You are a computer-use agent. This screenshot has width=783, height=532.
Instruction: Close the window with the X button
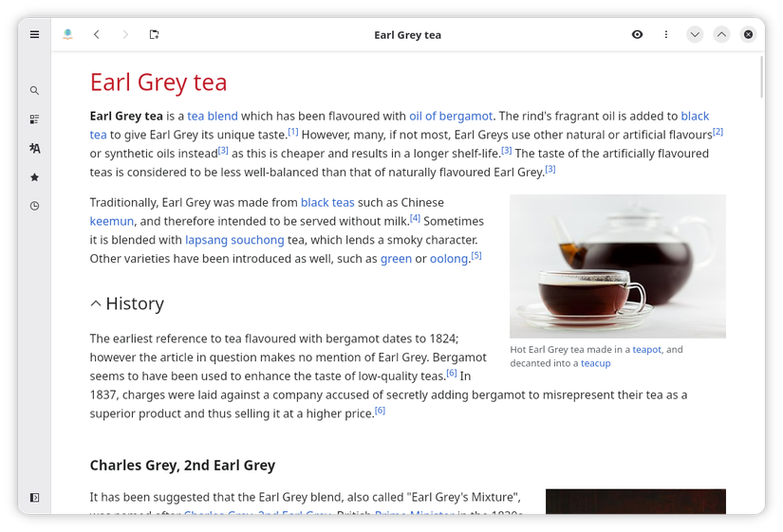click(x=748, y=34)
